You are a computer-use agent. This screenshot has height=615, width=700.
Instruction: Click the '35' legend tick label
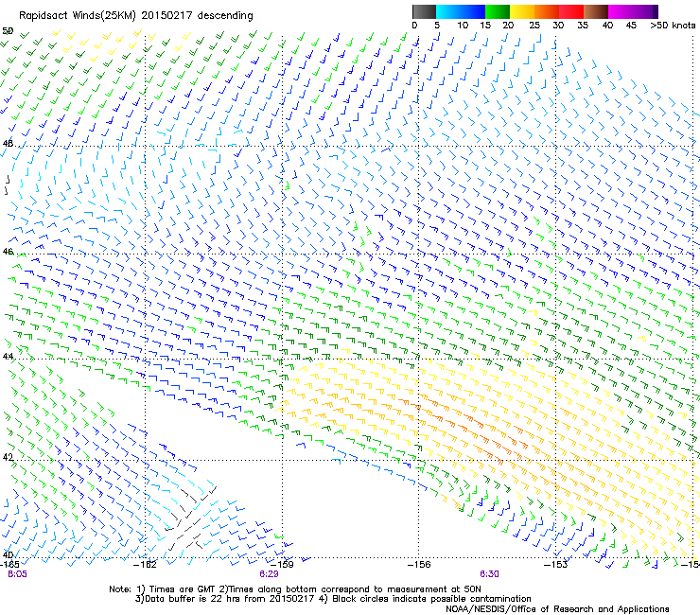pyautogui.click(x=583, y=26)
